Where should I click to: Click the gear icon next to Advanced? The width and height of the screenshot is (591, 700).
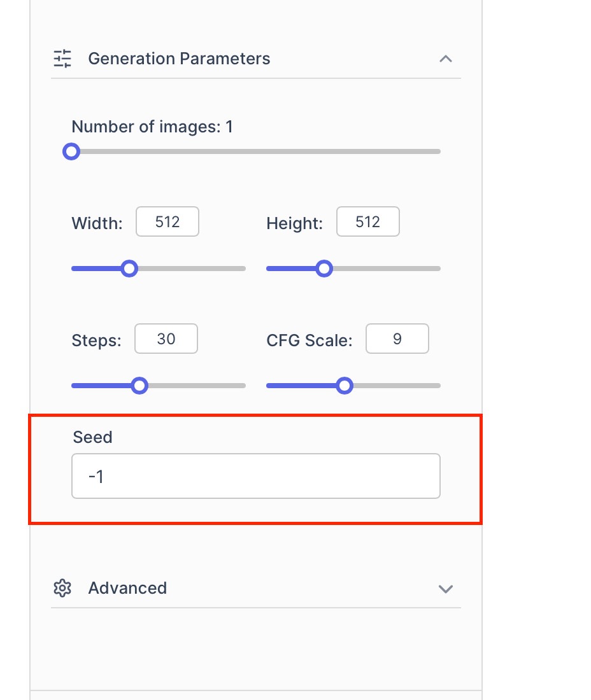(62, 588)
